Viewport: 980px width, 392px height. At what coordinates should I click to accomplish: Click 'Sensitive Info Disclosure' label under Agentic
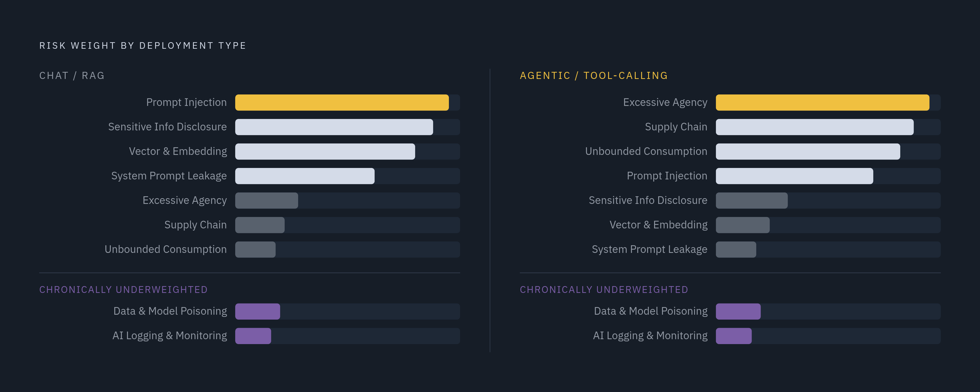tap(648, 200)
